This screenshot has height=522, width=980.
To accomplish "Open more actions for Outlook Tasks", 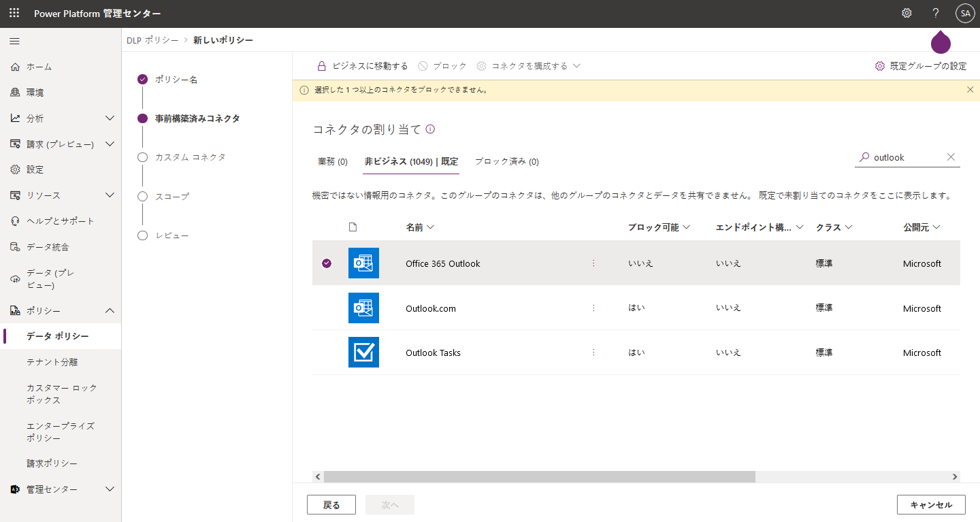I will [x=593, y=352].
